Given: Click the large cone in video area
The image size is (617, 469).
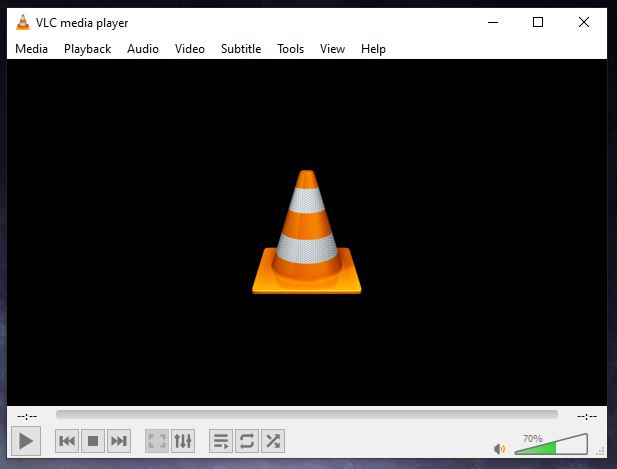Looking at the screenshot, I should 307,232.
